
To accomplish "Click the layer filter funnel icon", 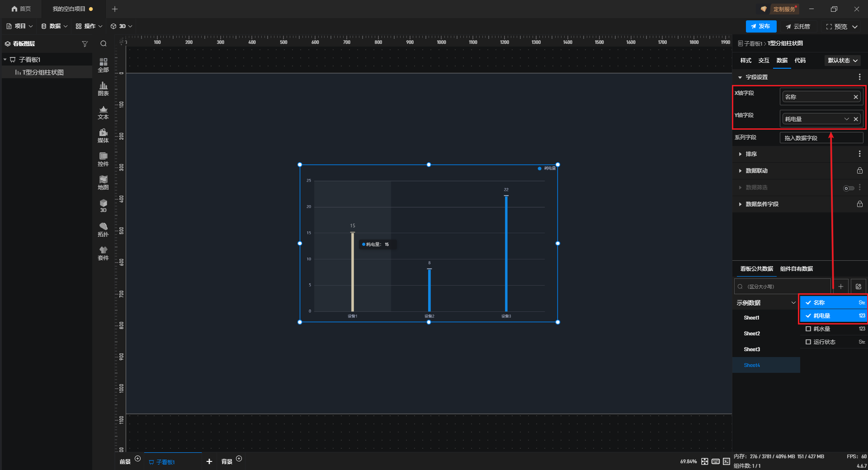I will coord(85,44).
